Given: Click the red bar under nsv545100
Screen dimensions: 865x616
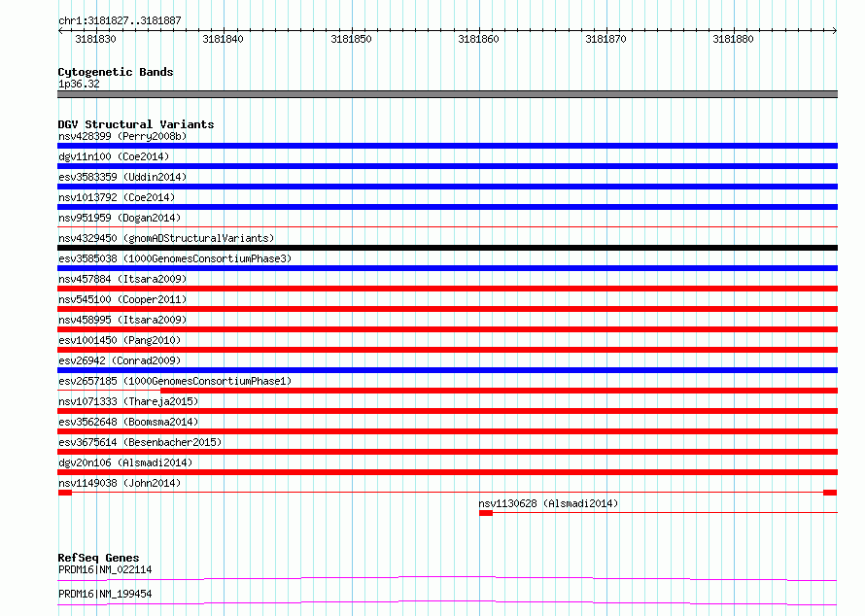Looking at the screenshot, I should click(447, 309).
